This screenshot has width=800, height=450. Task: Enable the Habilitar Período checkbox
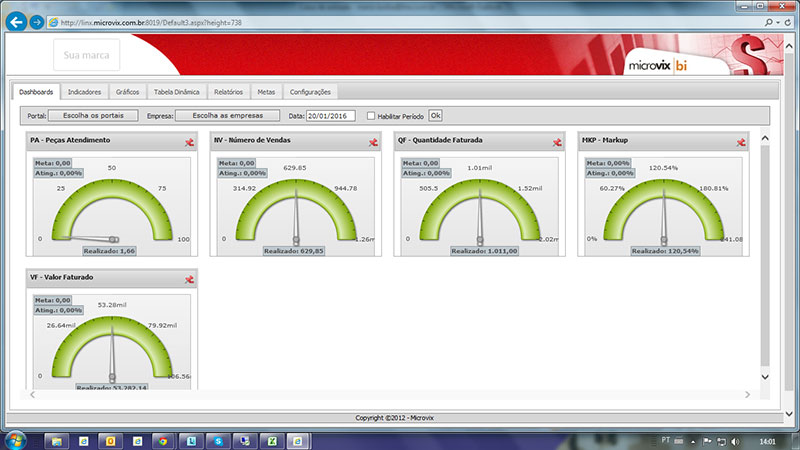371,116
